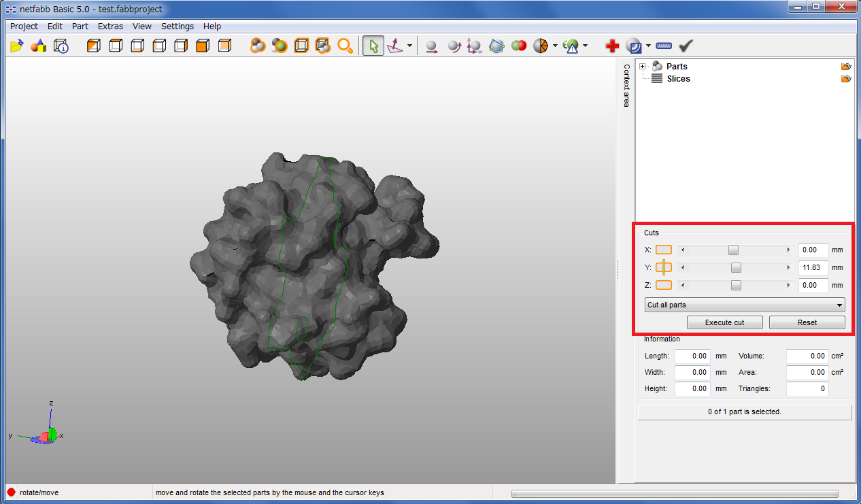Open the 'Cut all parts' dropdown
The width and height of the screenshot is (861, 504).
pos(744,305)
